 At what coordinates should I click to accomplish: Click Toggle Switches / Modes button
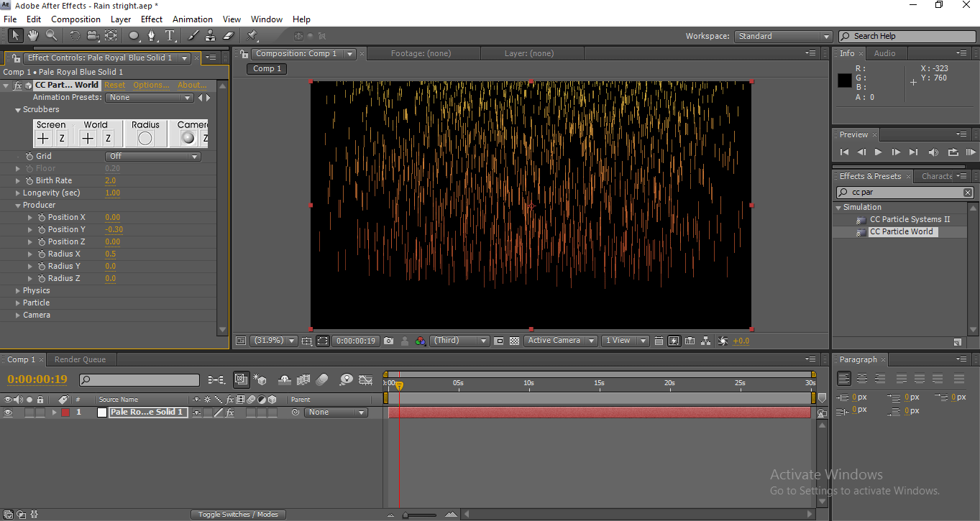pyautogui.click(x=238, y=515)
